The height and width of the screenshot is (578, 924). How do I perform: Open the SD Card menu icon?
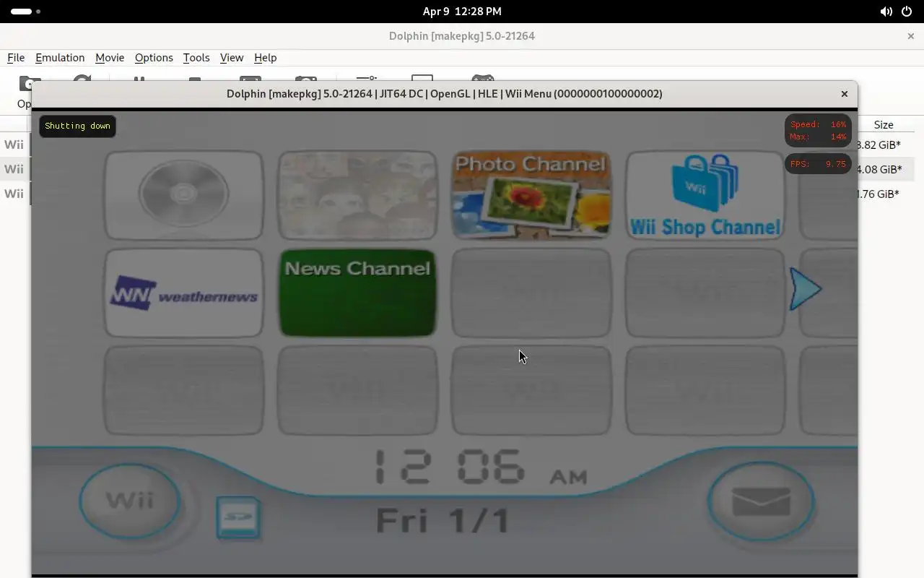click(238, 518)
